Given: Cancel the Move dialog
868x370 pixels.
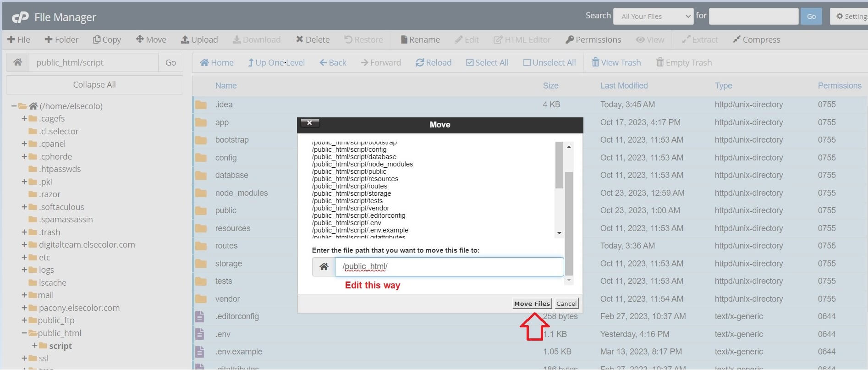Looking at the screenshot, I should [x=566, y=304].
